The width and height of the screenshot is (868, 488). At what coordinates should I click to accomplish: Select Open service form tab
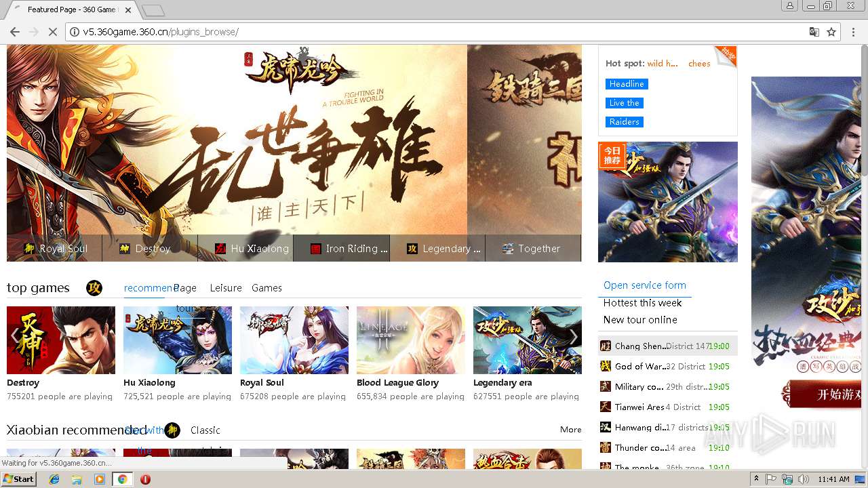click(645, 285)
